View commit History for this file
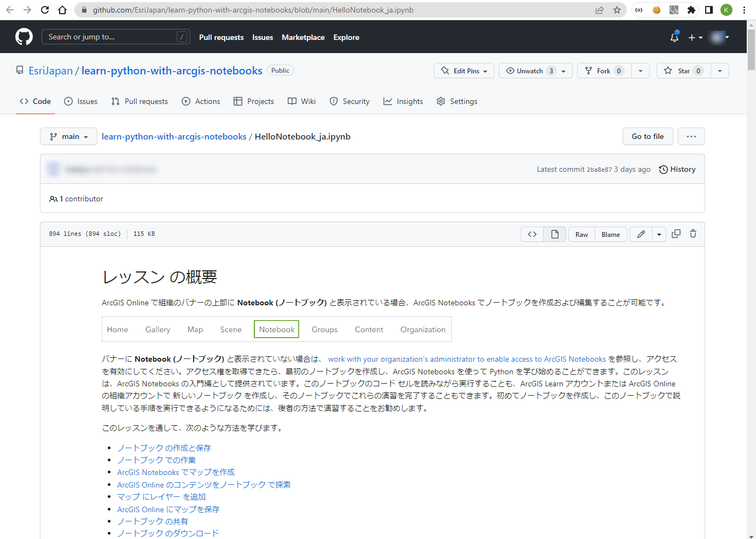Screen dimensions: 756x539 pos(677,169)
